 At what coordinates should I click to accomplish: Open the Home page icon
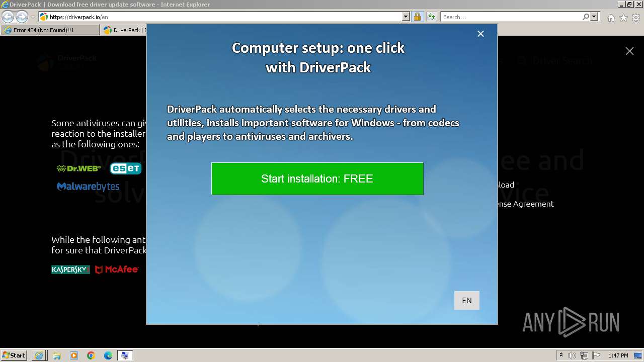tap(611, 18)
